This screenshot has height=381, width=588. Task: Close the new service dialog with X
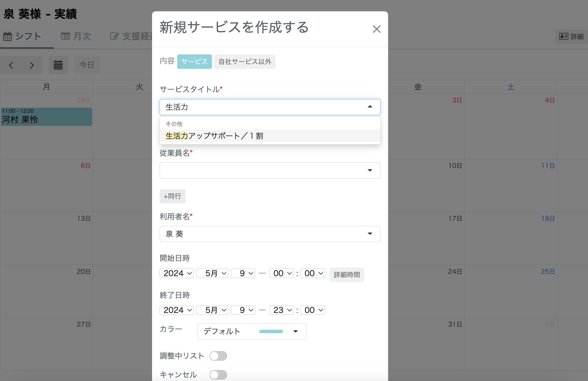coord(377,29)
